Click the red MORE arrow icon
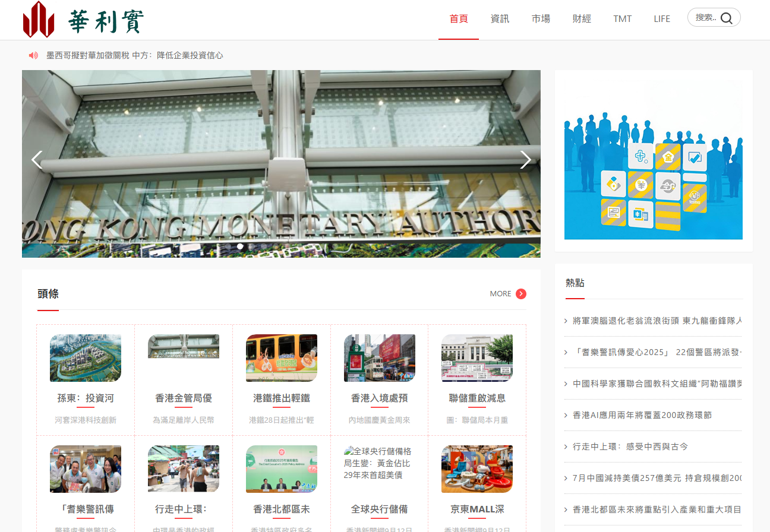Viewport: 770px width, 532px height. (521, 294)
